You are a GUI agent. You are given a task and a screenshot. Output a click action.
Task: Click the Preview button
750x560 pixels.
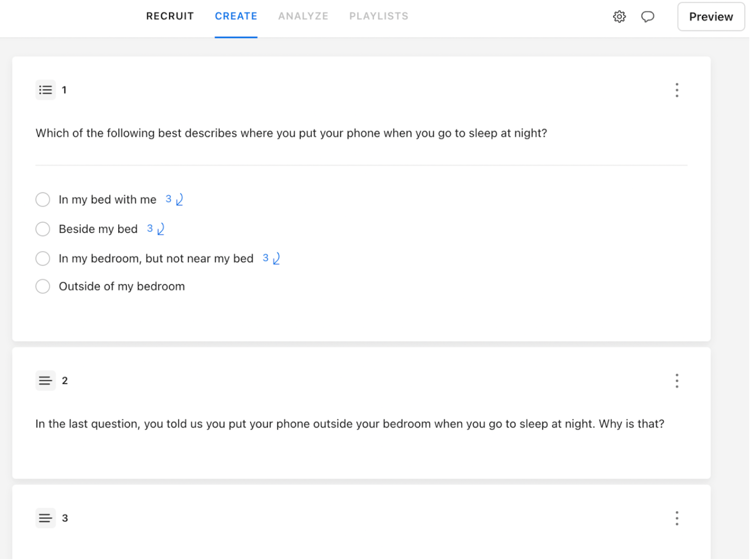(711, 17)
